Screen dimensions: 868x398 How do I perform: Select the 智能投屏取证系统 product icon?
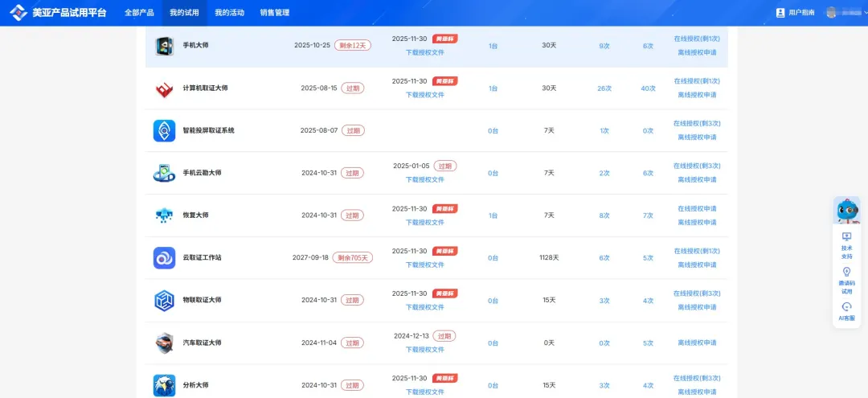164,130
